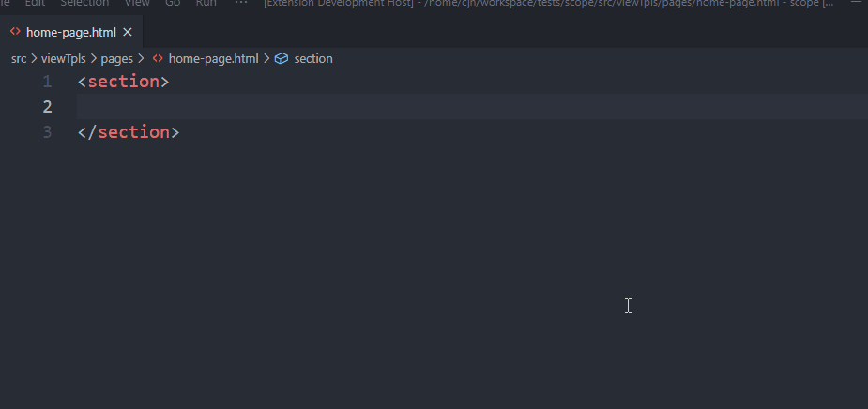Click the HTML file icon on home-page.html tab
The image size is (868, 409).
15,32
